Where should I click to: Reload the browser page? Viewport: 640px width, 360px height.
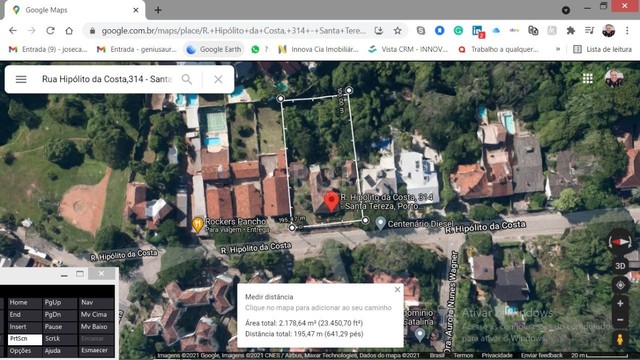click(50, 31)
